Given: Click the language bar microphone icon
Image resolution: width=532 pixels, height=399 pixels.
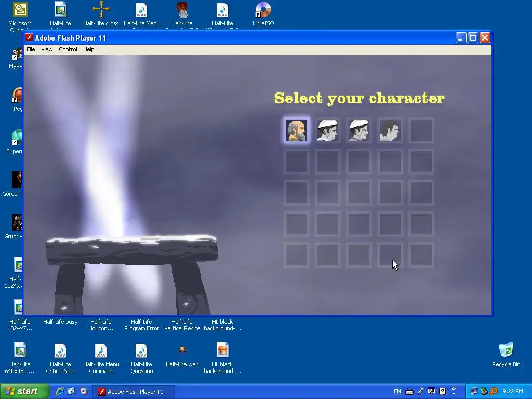Looking at the screenshot, I should pos(421,391).
